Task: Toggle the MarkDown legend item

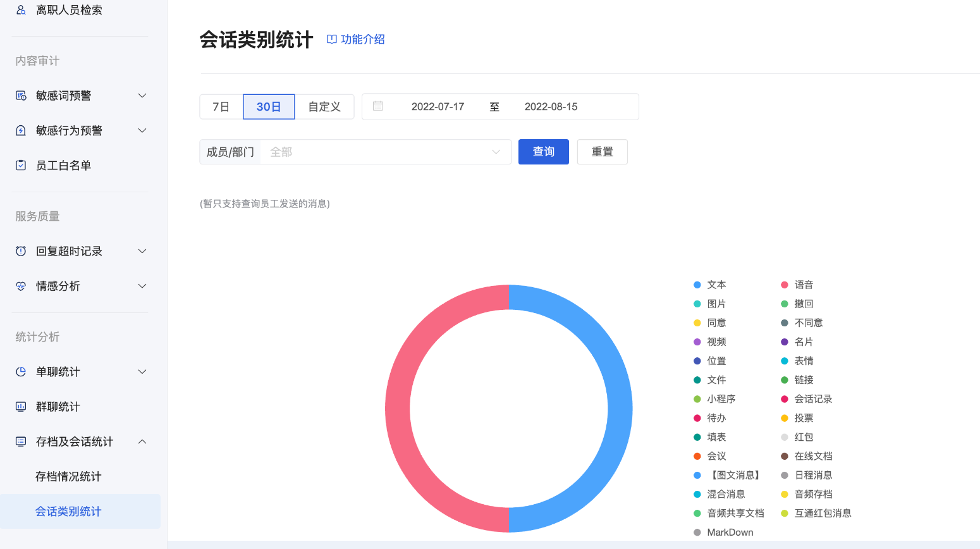Action: tap(723, 533)
